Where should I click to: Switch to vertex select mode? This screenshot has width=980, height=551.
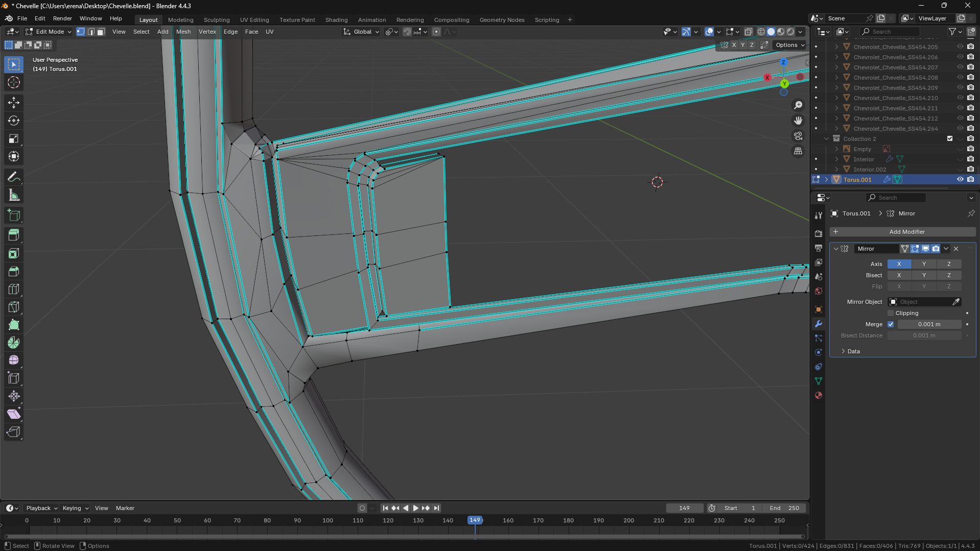[x=81, y=32]
